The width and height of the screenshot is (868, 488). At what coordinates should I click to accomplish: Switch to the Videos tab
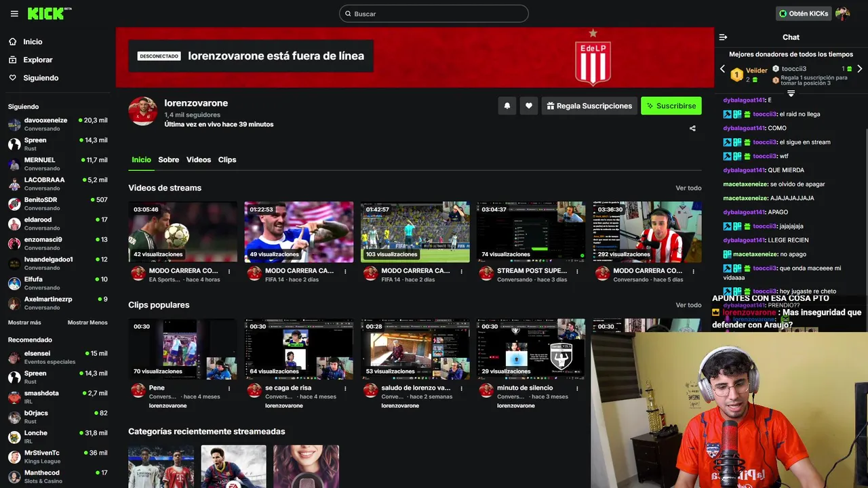199,160
